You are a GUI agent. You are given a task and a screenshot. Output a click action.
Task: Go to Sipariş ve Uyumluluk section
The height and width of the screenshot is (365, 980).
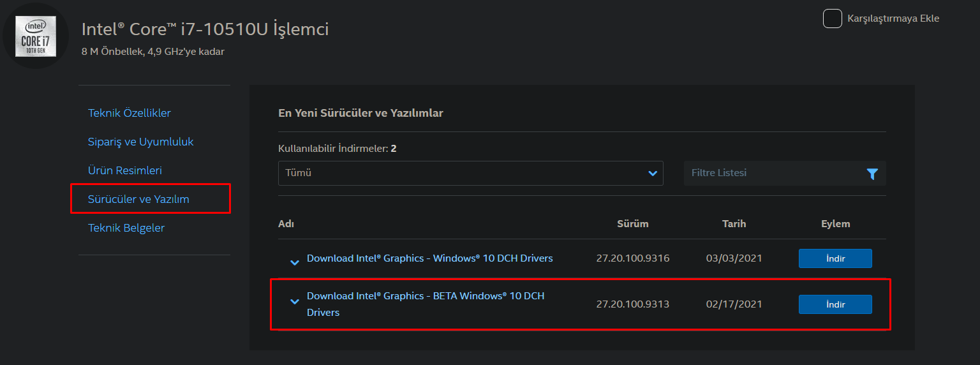[140, 142]
